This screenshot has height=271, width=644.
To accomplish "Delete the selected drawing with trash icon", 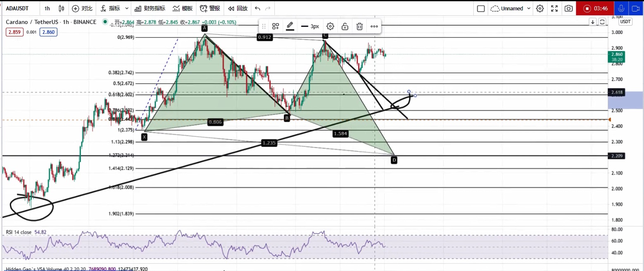I will tap(359, 26).
